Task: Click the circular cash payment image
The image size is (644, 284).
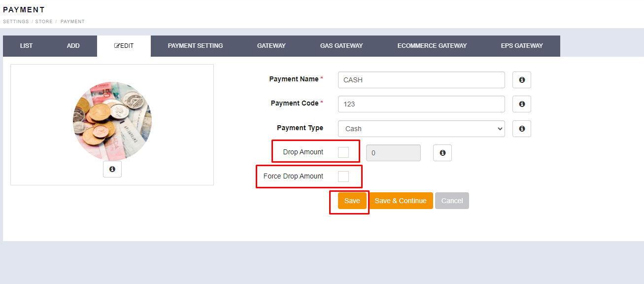Action: (x=112, y=121)
